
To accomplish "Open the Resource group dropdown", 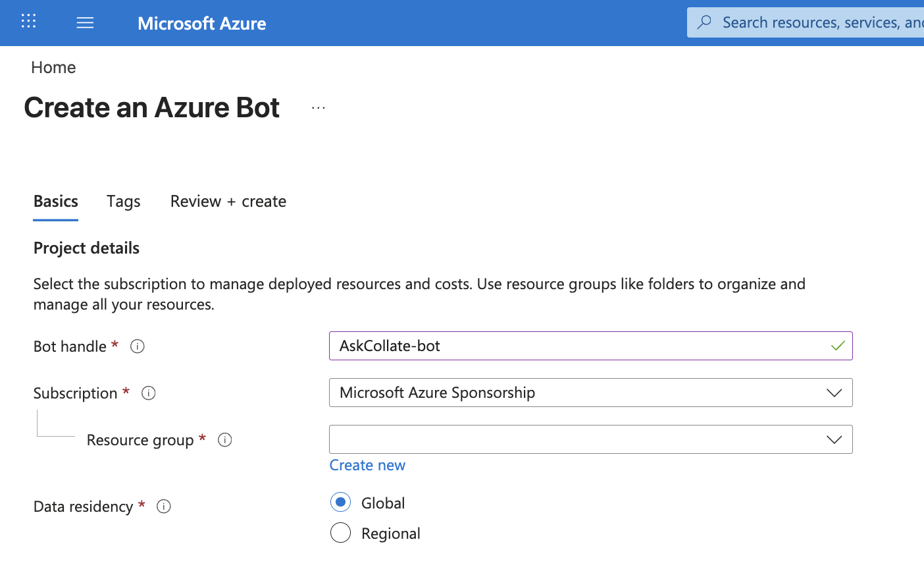I will [591, 439].
